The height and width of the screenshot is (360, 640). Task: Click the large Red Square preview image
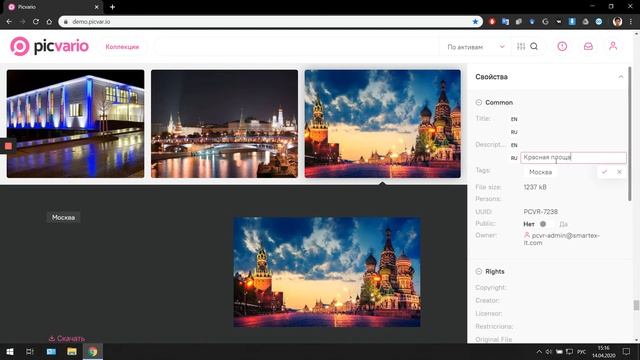(327, 272)
